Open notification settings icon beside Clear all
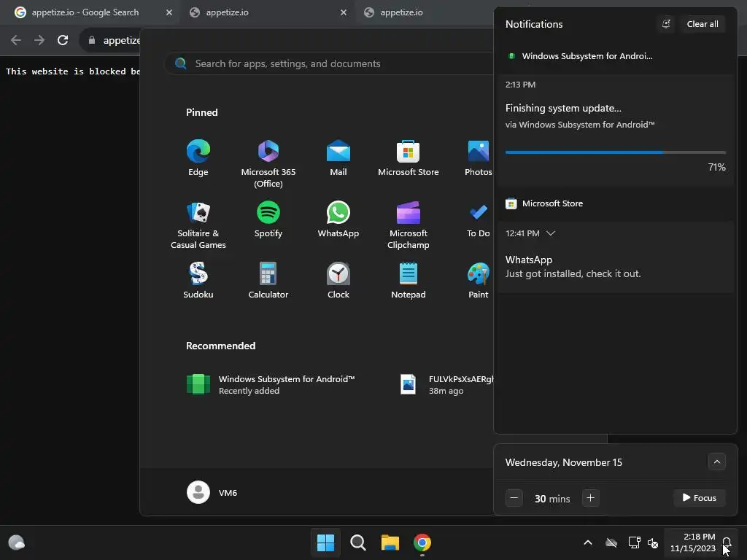 pos(666,24)
